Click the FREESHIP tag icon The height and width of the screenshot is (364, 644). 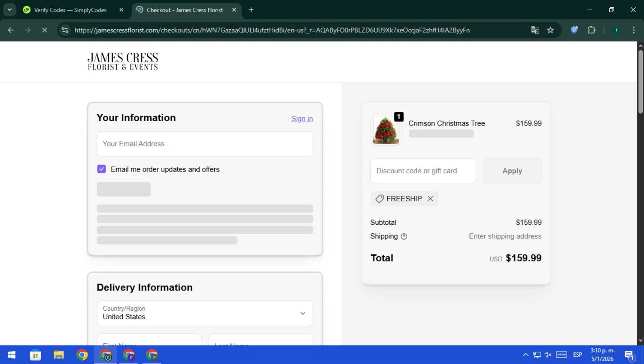point(380,199)
